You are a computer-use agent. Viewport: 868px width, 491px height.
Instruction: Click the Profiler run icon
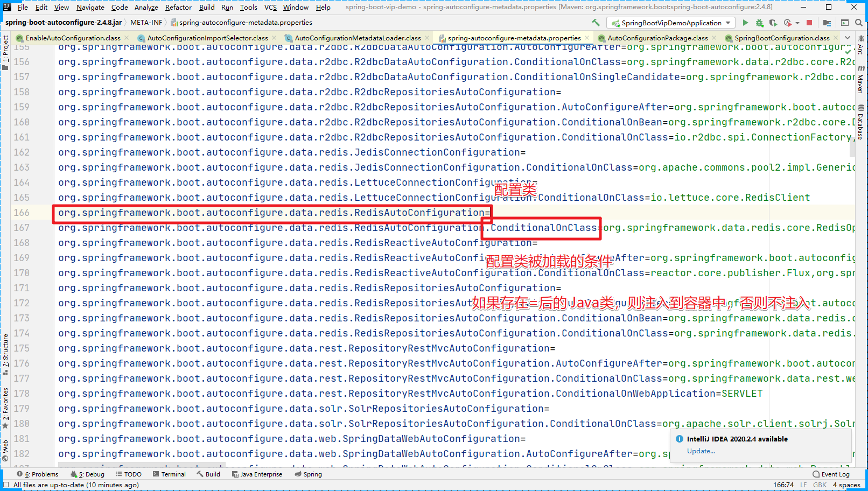pyautogui.click(x=788, y=23)
